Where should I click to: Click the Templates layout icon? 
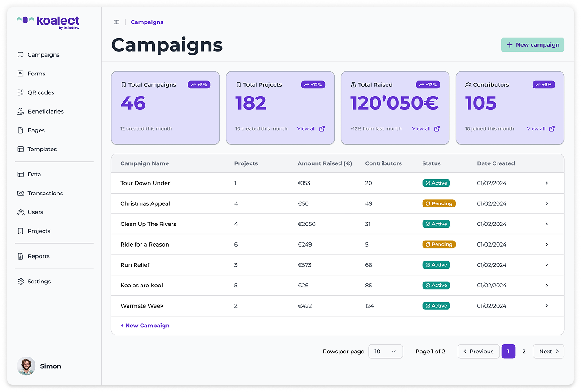click(20, 149)
